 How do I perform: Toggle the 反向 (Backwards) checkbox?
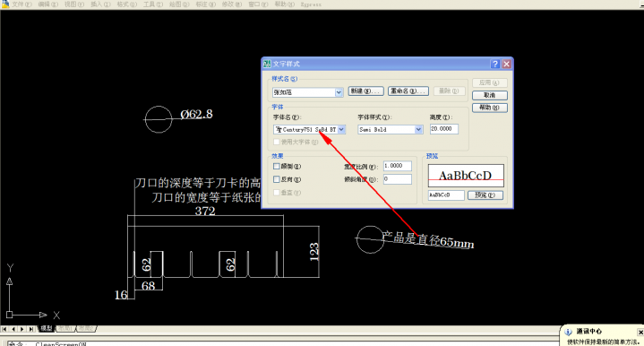click(277, 179)
